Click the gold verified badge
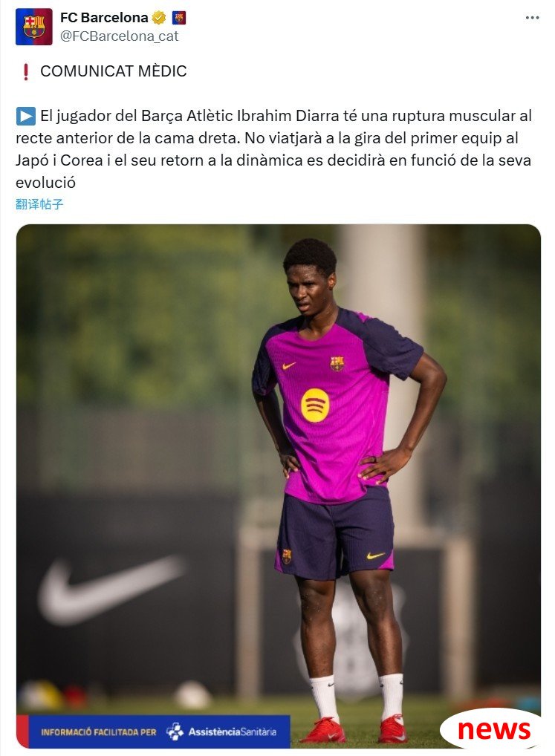This screenshot has width=555, height=756. click(x=159, y=19)
